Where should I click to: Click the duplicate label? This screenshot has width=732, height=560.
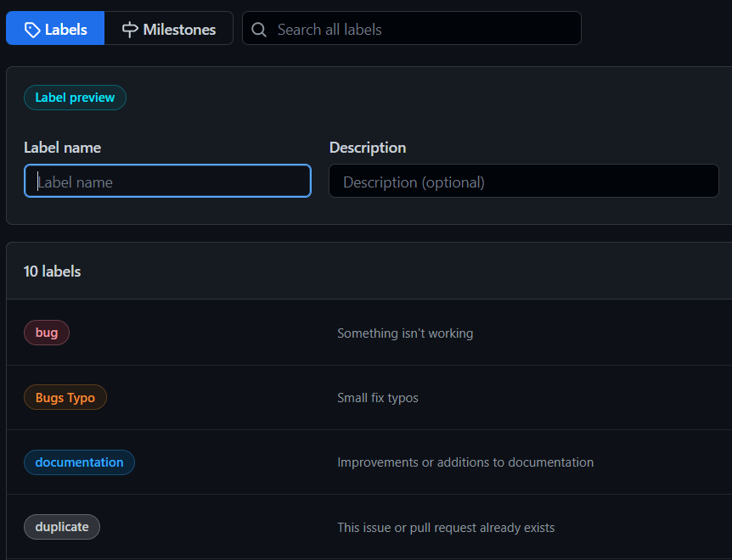61,526
